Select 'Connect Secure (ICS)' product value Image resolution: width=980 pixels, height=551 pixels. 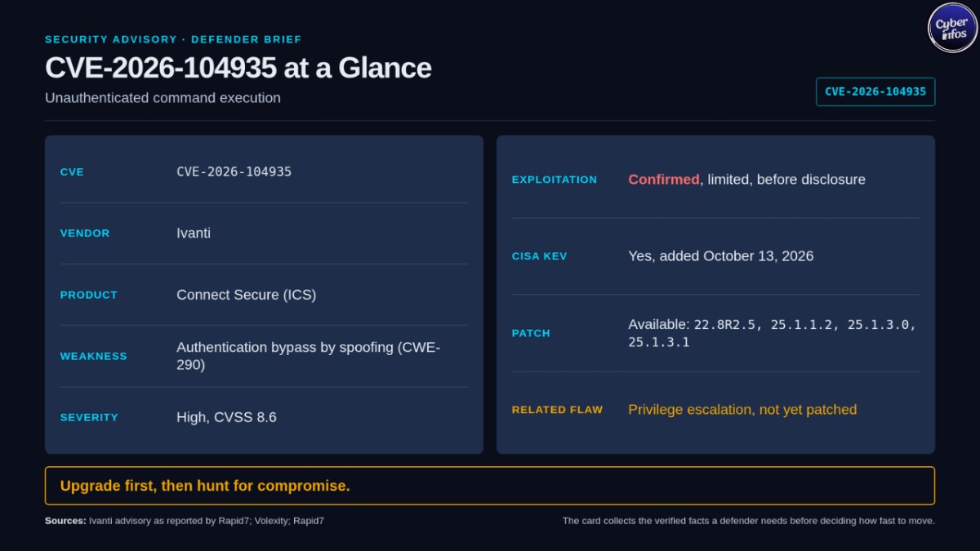click(247, 295)
